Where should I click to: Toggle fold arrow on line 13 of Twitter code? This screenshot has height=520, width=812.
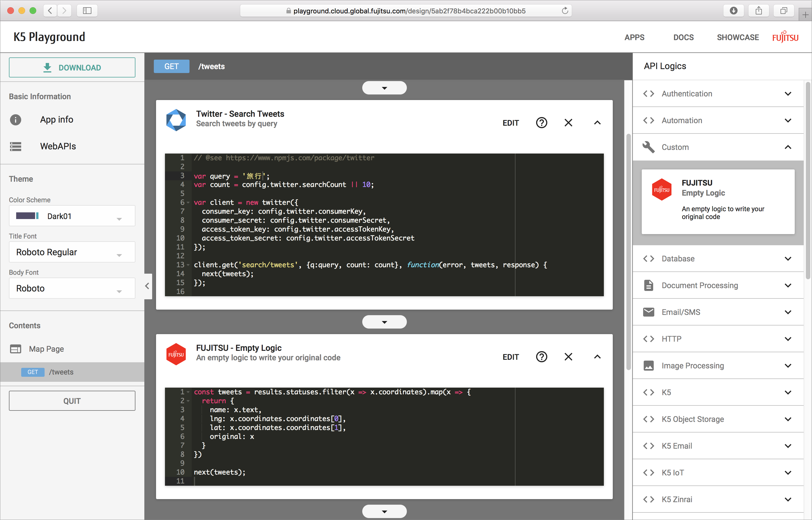pos(188,265)
